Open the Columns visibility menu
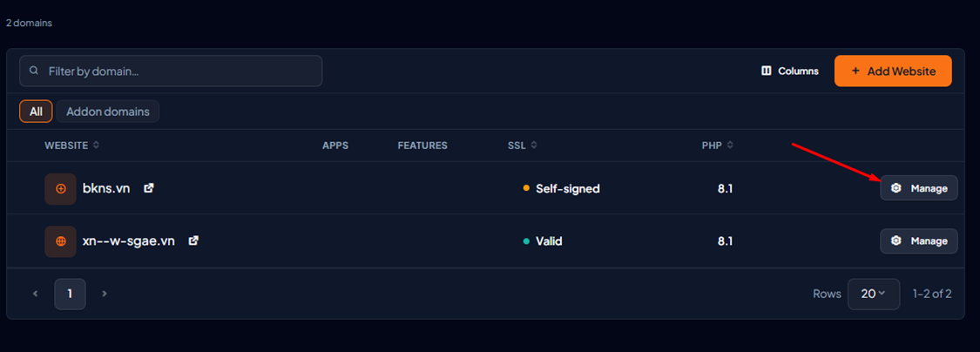This screenshot has width=980, height=352. point(790,71)
